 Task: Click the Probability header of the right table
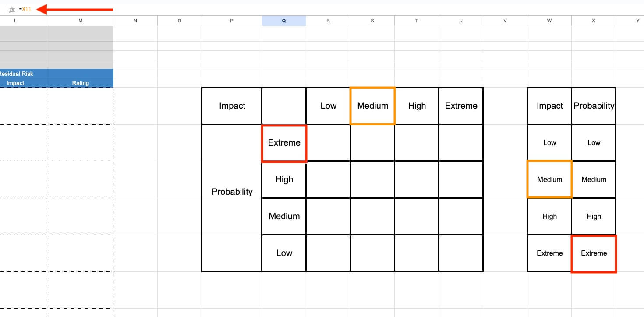pos(594,106)
